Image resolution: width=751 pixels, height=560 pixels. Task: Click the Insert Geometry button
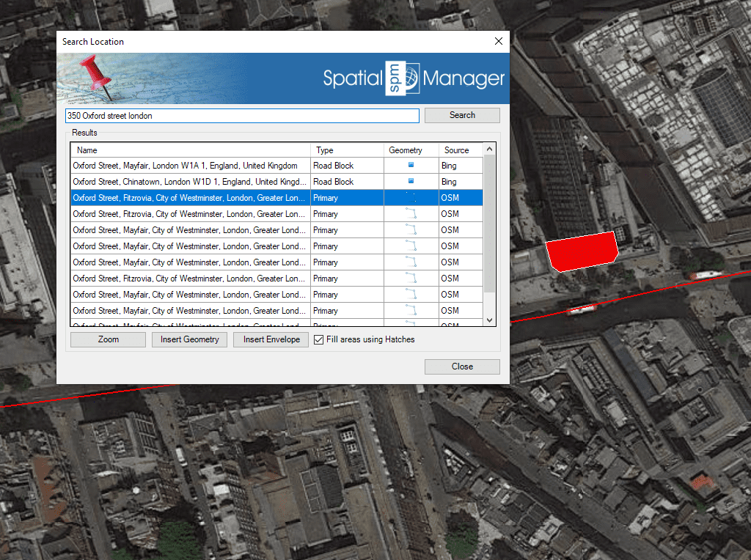[190, 339]
